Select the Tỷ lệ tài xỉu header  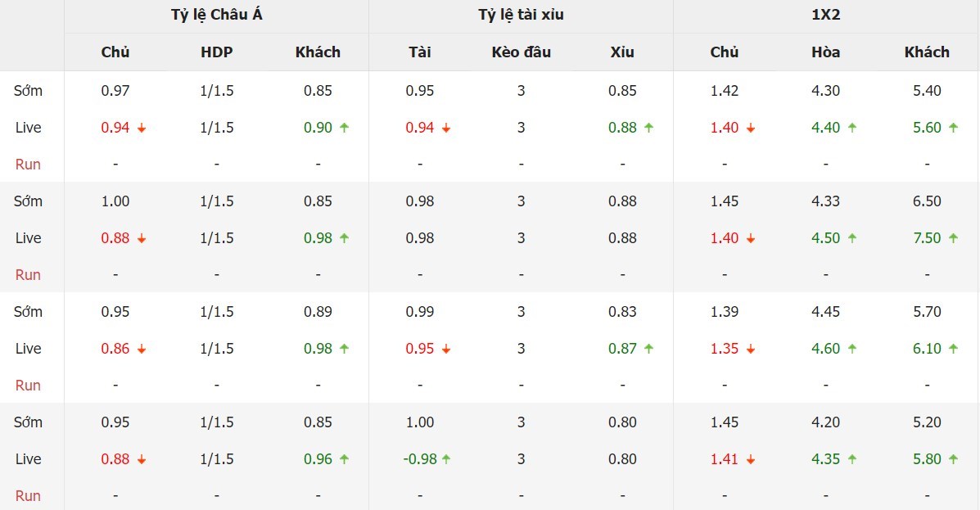[521, 15]
